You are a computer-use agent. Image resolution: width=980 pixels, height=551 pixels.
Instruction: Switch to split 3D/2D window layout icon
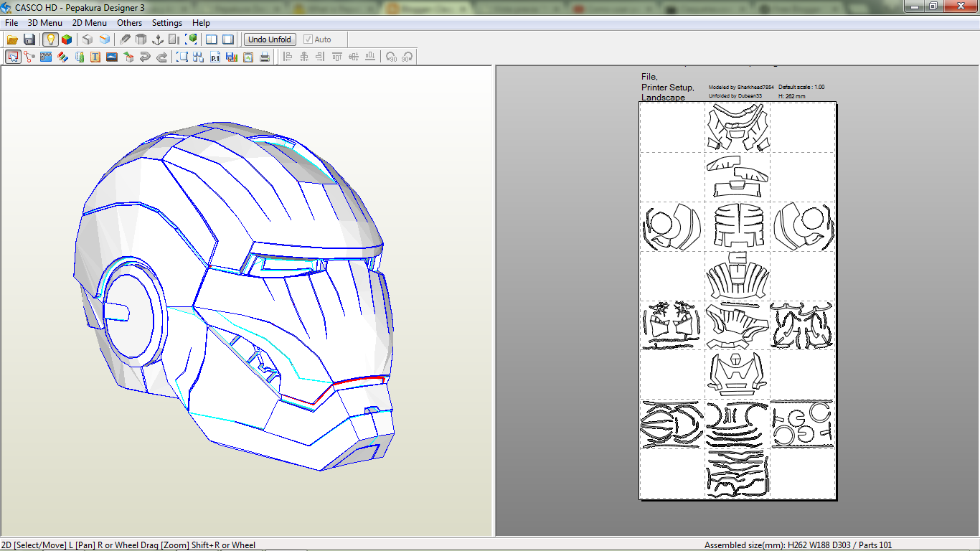click(x=212, y=39)
